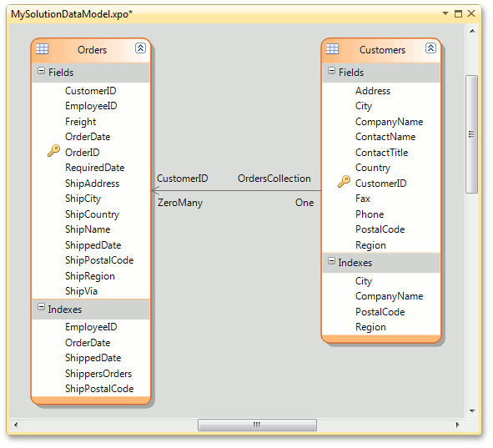Image resolution: width=493 pixels, height=448 pixels.
Task: Select PostalCode index in Customers Indexes
Action: click(x=381, y=312)
